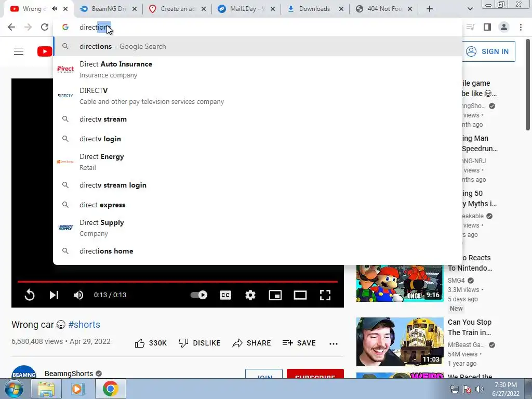Image resolution: width=532 pixels, height=399 pixels.
Task: Select the DIRECTV company suggestion
Action: tap(258, 96)
